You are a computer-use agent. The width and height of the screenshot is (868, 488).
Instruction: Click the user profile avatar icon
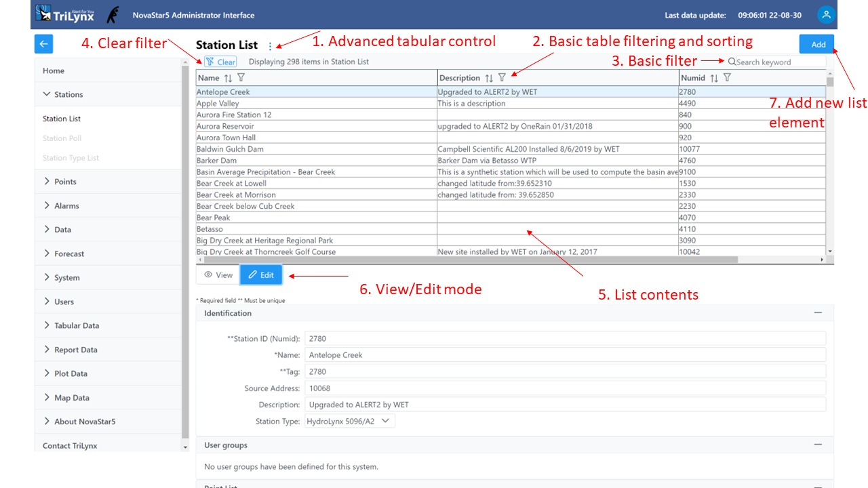825,15
